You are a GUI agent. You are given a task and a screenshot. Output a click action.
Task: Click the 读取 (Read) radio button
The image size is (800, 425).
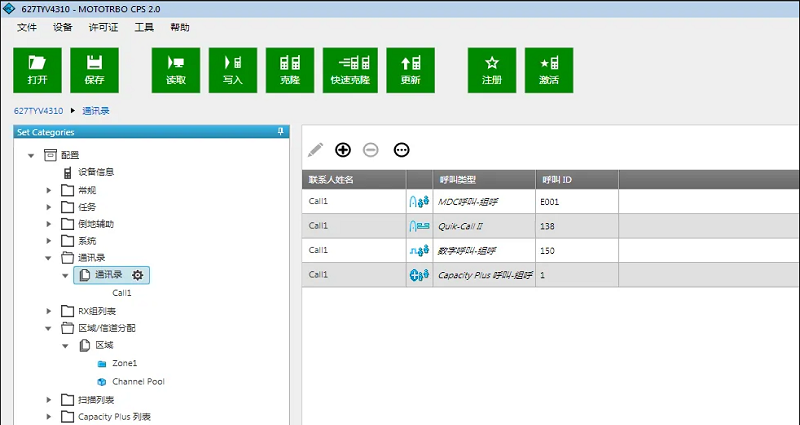click(x=176, y=70)
